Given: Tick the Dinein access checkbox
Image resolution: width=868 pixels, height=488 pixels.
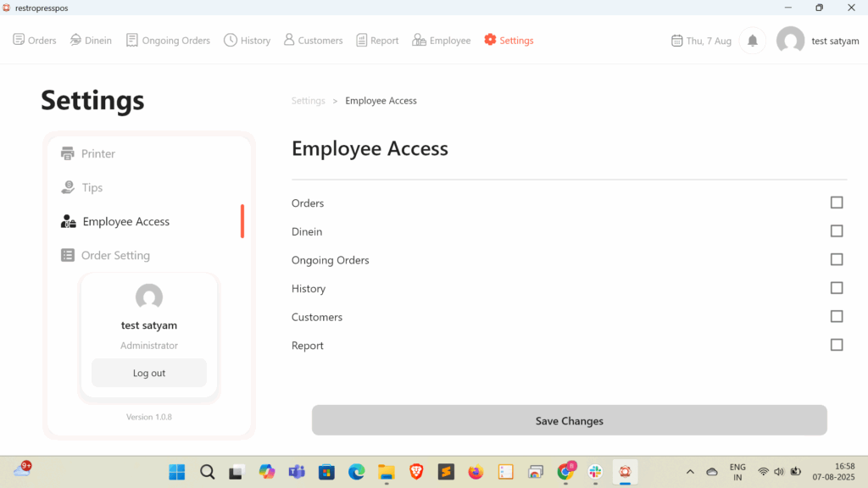Looking at the screenshot, I should (x=837, y=231).
